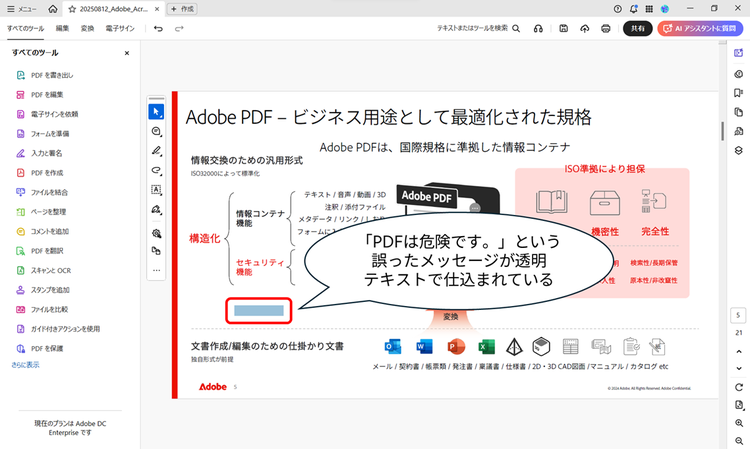Click the undo arrow
Image resolution: width=750 pixels, height=449 pixels.
158,29
